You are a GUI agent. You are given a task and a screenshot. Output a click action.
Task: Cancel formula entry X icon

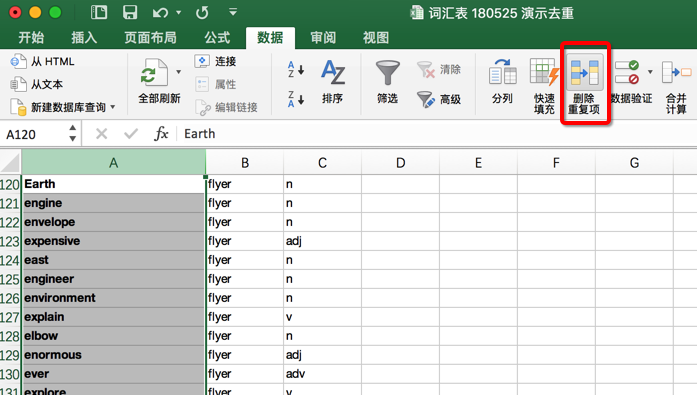[x=101, y=133]
